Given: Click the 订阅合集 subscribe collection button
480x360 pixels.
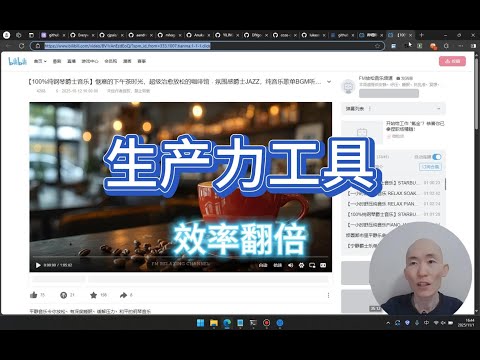Looking at the screenshot, I should (430, 167).
